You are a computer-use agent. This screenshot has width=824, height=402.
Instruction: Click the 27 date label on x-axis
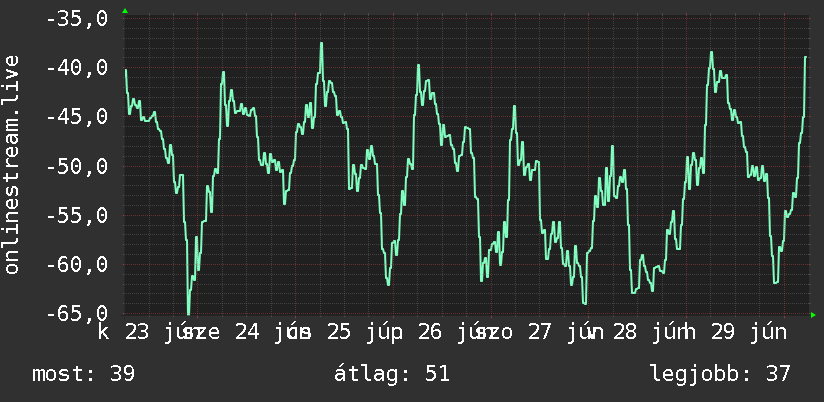click(x=540, y=333)
